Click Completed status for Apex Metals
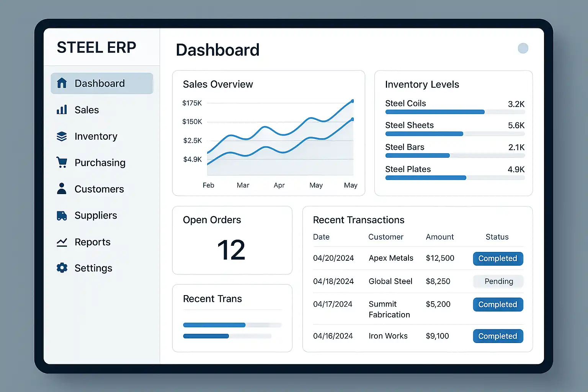This screenshot has height=392, width=588. (x=498, y=258)
